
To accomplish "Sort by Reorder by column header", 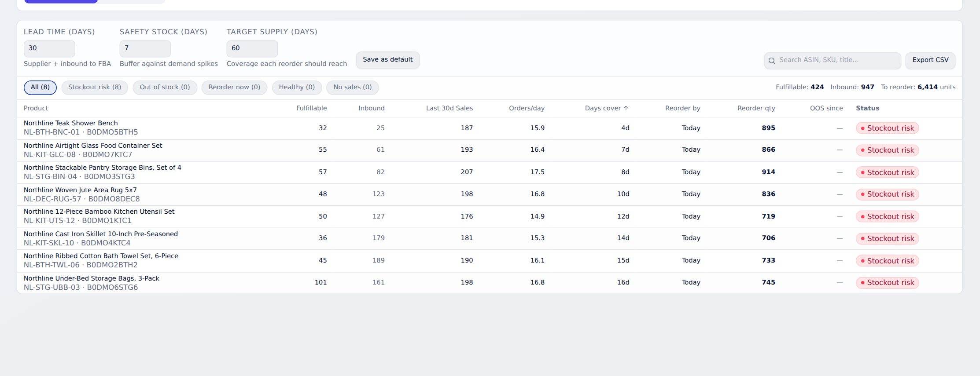I will coord(682,108).
